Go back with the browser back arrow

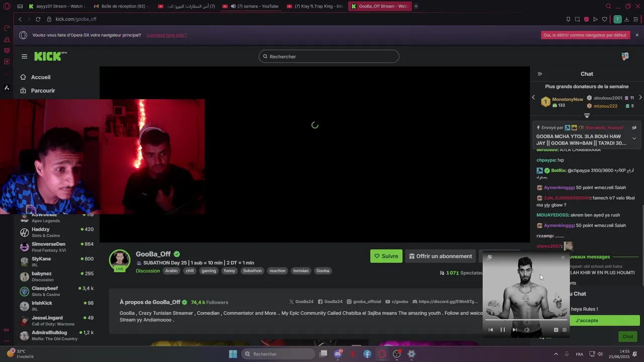pyautogui.click(x=20, y=19)
